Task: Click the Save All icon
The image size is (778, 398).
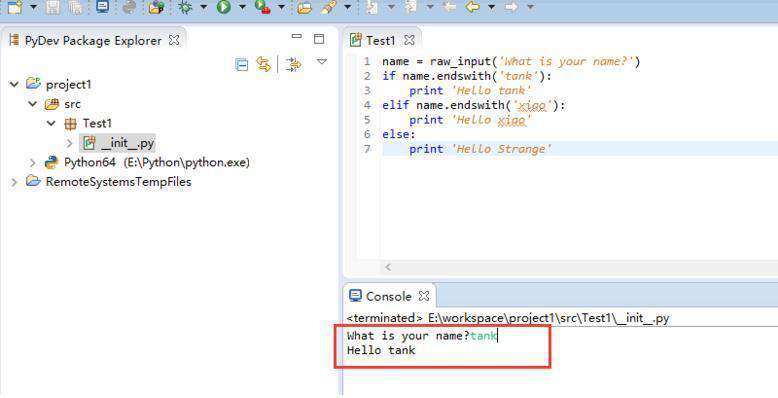Action: click(x=76, y=7)
